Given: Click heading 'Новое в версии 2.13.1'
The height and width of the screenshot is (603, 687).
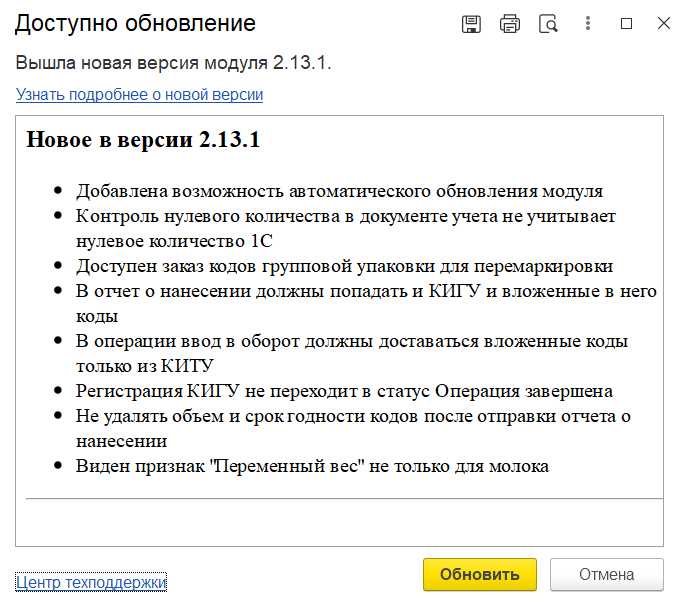Looking at the screenshot, I should (x=143, y=140).
